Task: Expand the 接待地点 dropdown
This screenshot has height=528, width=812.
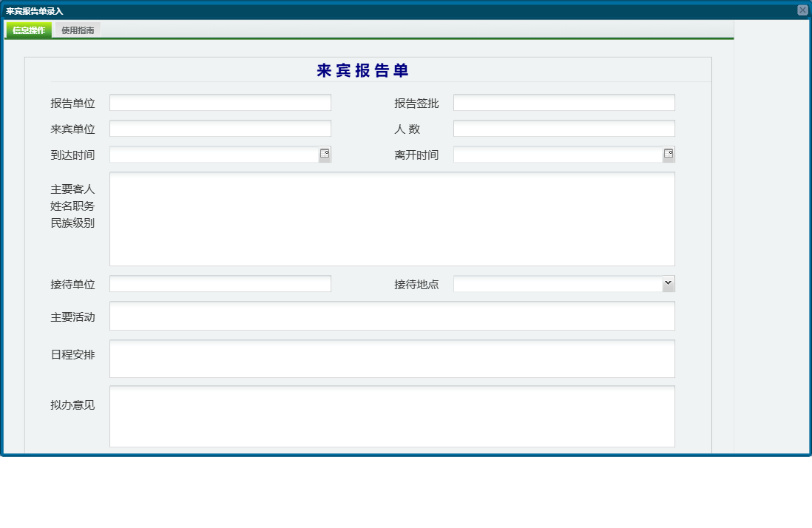Action: tap(668, 284)
